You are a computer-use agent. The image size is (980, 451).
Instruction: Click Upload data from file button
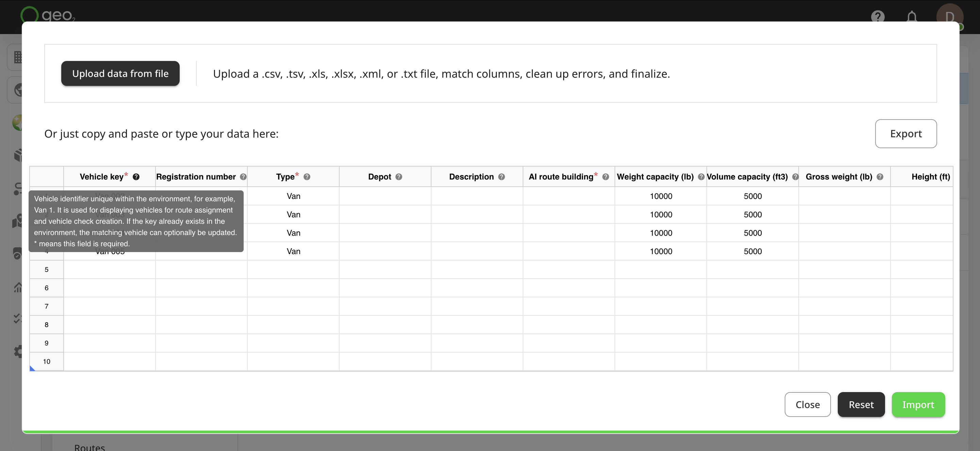pos(120,74)
